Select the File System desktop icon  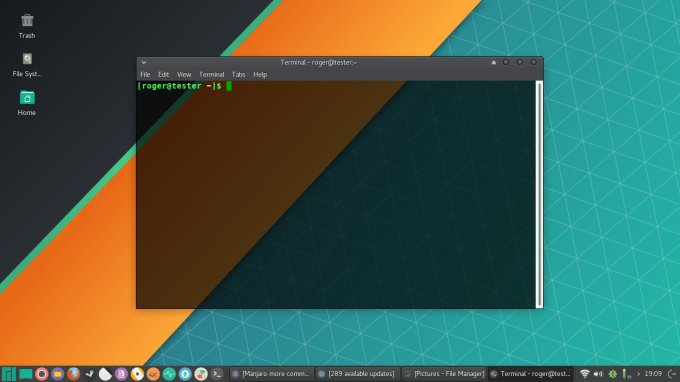[x=27, y=65]
